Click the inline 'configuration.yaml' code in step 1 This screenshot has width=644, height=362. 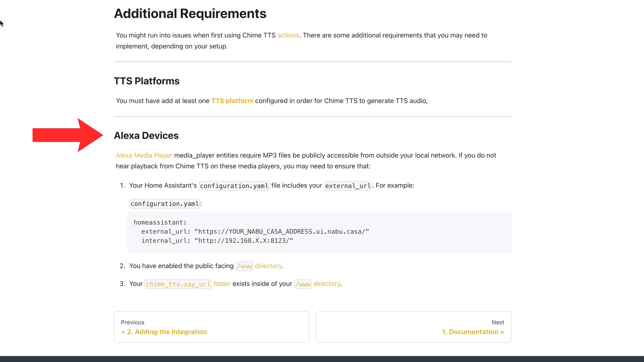click(x=234, y=186)
